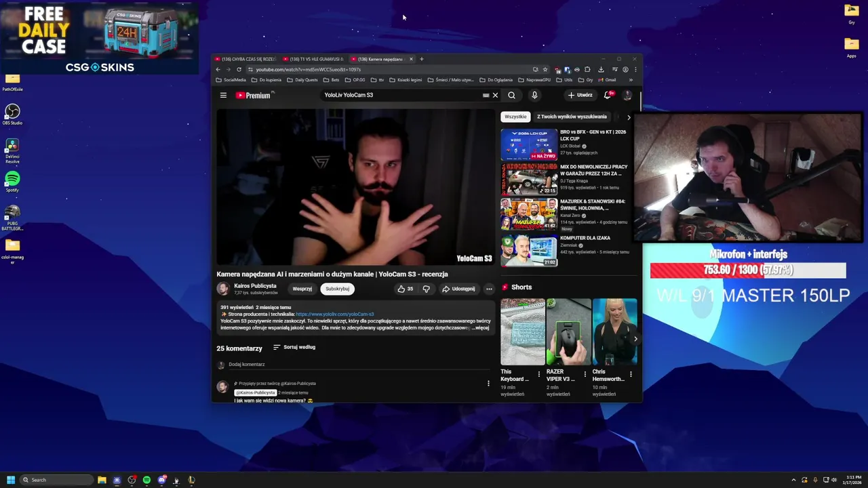Clear the YouTube search field text

click(495, 96)
